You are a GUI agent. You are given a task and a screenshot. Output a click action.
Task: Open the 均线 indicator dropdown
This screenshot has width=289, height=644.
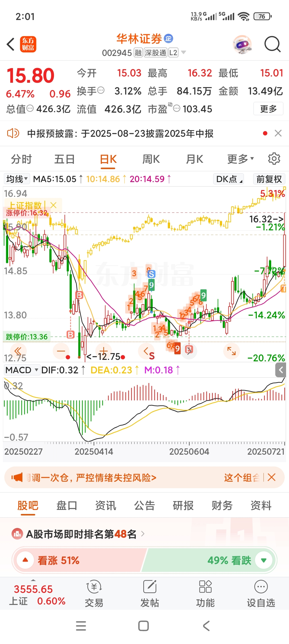[x=17, y=179]
